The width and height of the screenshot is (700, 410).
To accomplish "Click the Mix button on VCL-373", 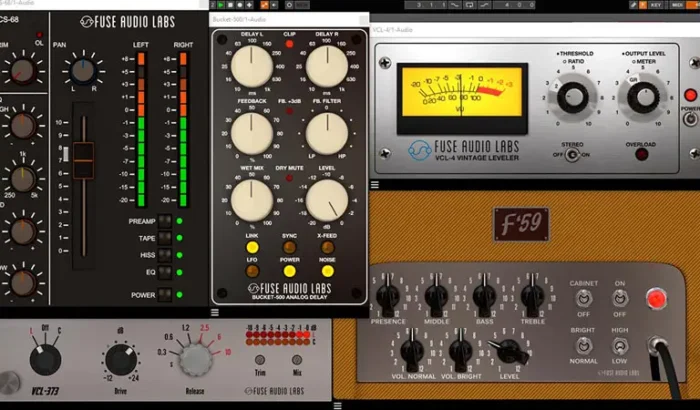I will coord(297,360).
